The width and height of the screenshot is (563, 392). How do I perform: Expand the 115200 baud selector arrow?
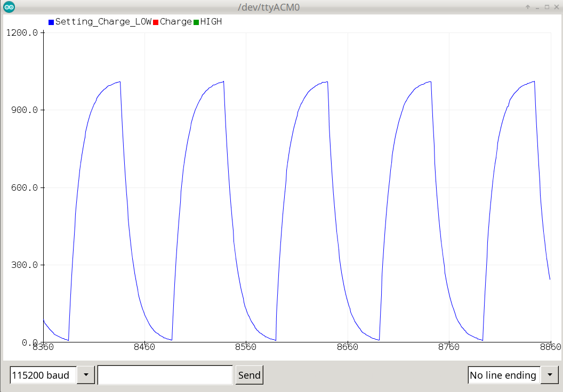[x=86, y=375]
